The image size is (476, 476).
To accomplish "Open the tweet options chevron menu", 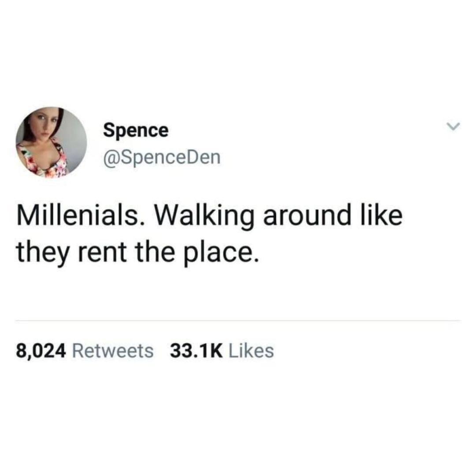I will 453,126.
